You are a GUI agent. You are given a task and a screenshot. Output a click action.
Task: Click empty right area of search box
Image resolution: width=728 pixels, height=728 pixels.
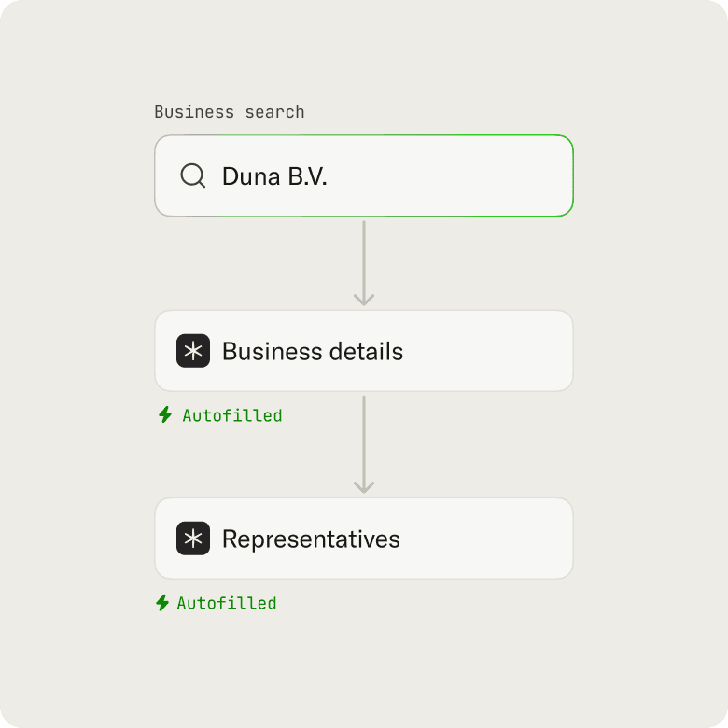464,175
